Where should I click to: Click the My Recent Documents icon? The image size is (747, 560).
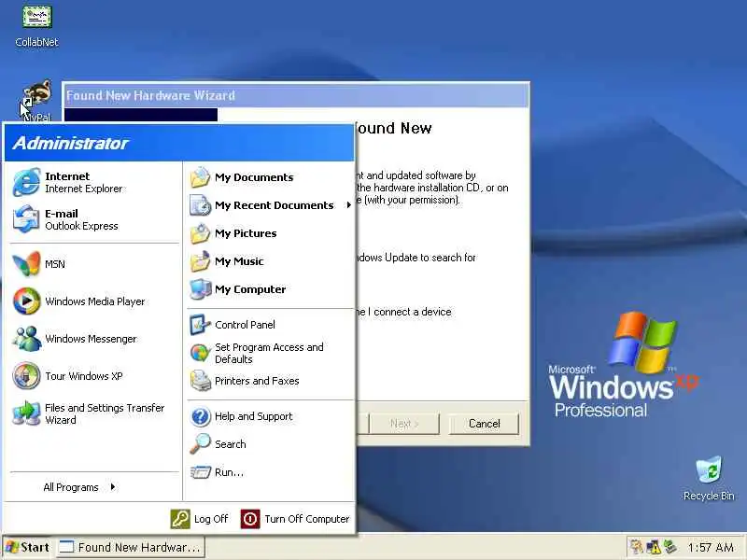200,205
